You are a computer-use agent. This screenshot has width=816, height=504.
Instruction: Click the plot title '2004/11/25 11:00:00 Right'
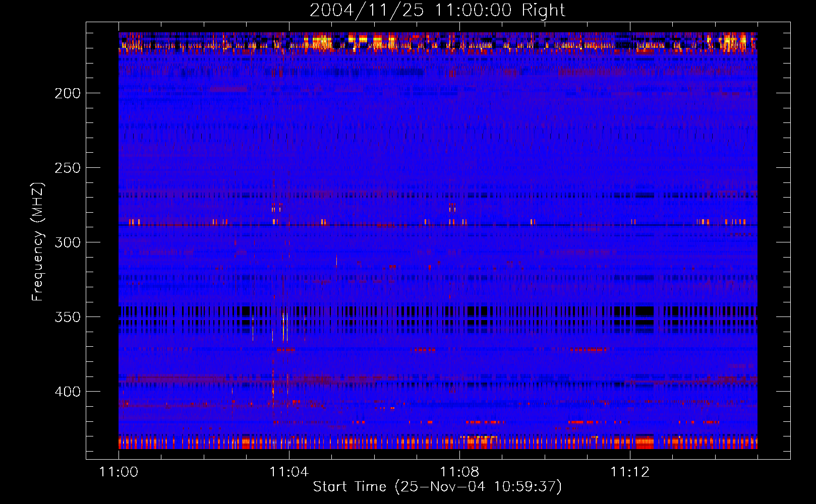click(x=437, y=11)
